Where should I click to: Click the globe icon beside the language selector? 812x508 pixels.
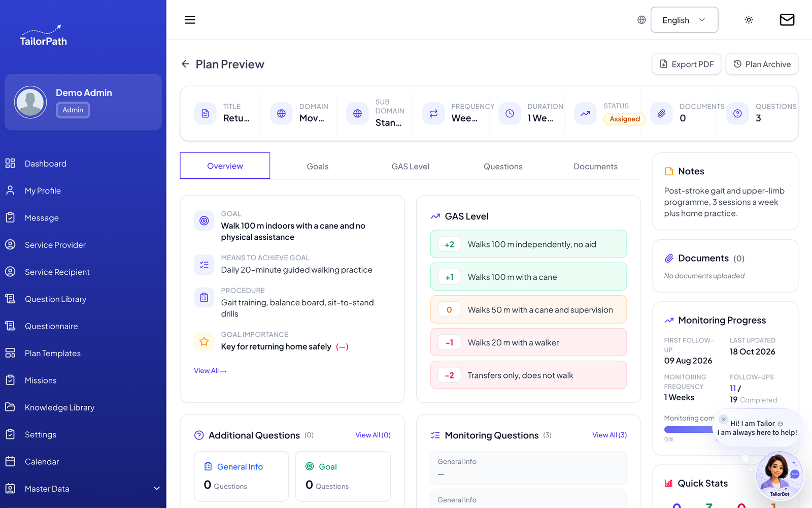[x=641, y=20]
